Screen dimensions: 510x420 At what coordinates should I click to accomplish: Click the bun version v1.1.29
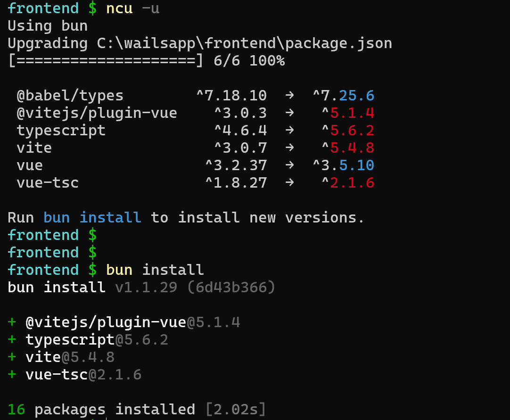[x=146, y=287]
